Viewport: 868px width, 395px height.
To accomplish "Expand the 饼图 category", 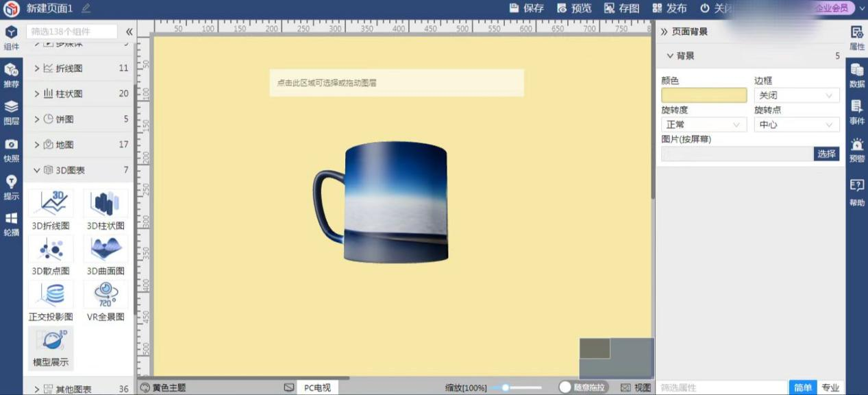I will [x=81, y=119].
